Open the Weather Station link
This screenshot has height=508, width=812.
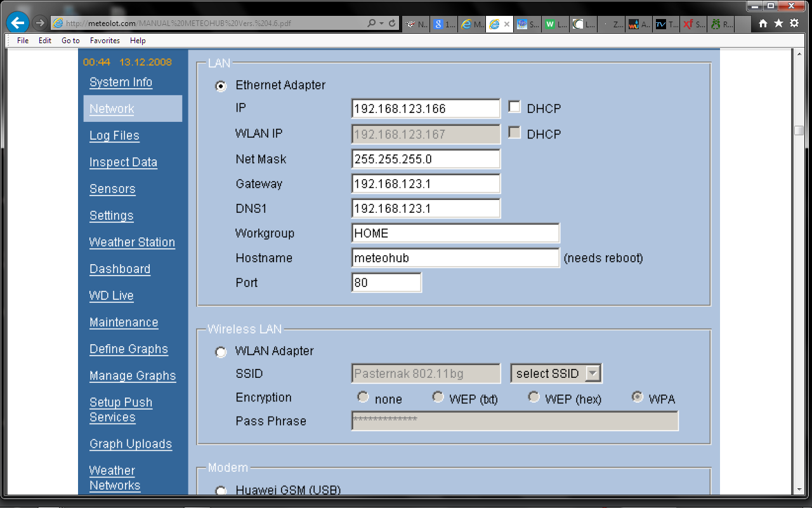(132, 243)
